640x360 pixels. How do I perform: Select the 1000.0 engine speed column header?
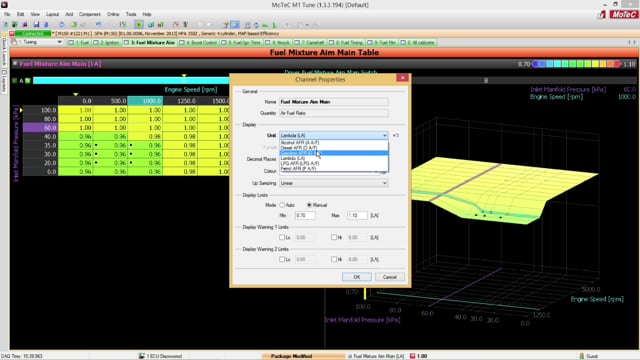click(x=145, y=101)
